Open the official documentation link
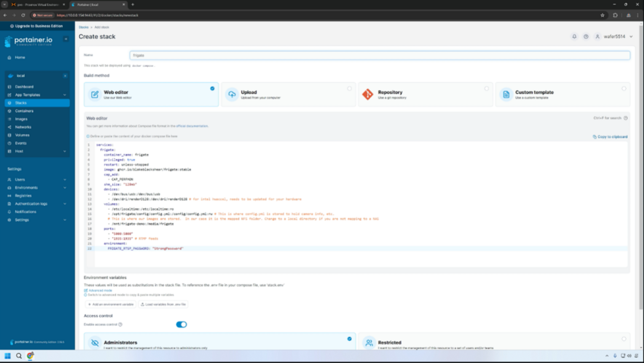The height and width of the screenshot is (363, 644). pos(193,126)
